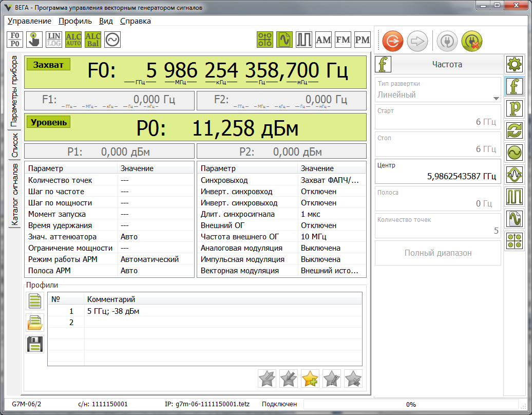532x415 pixels.
Task: Click the red output signal button
Action: click(392, 41)
